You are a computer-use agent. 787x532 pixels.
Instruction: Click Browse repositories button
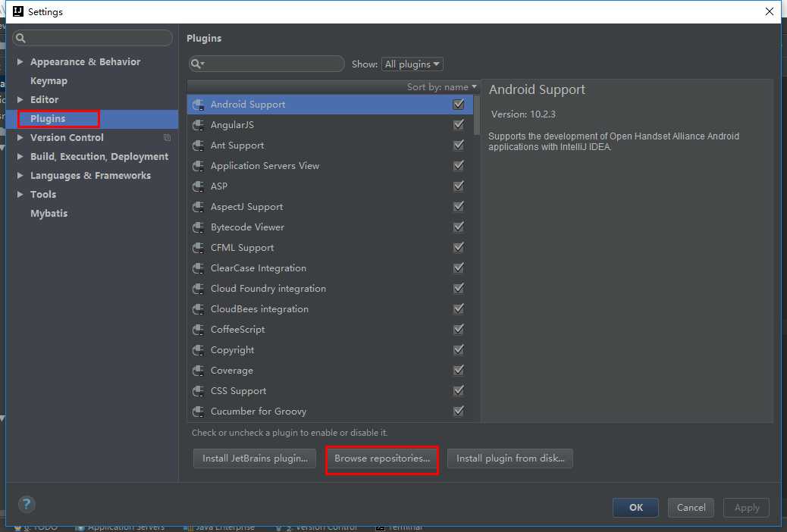click(x=382, y=458)
